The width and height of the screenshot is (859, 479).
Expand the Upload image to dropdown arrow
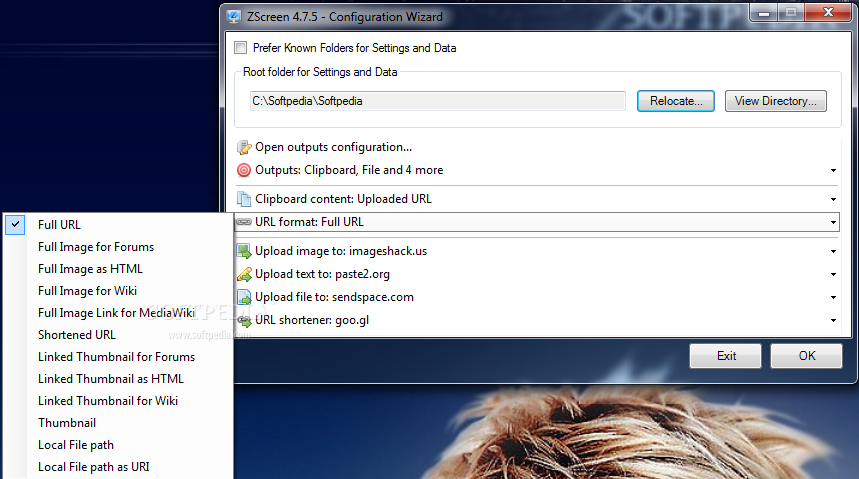833,252
